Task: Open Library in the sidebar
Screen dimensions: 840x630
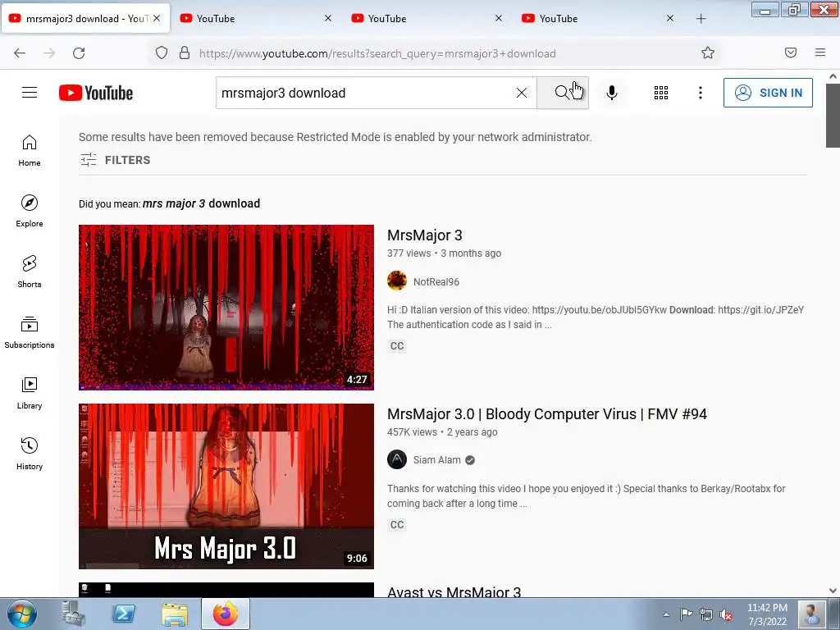Action: [x=30, y=393]
